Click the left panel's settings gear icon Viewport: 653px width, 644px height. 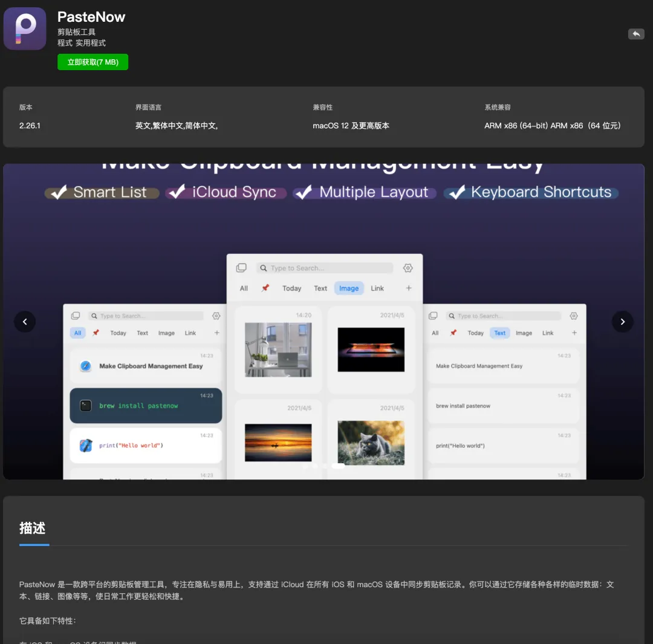pos(216,316)
